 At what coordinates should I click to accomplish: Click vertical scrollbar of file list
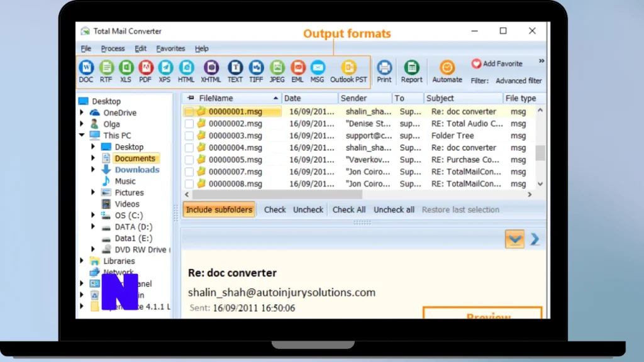pos(540,153)
